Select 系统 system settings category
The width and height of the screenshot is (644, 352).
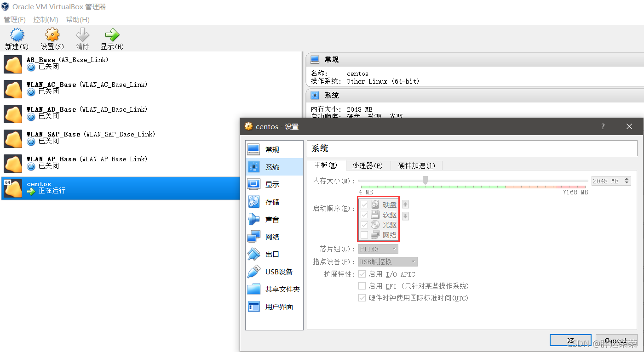274,167
